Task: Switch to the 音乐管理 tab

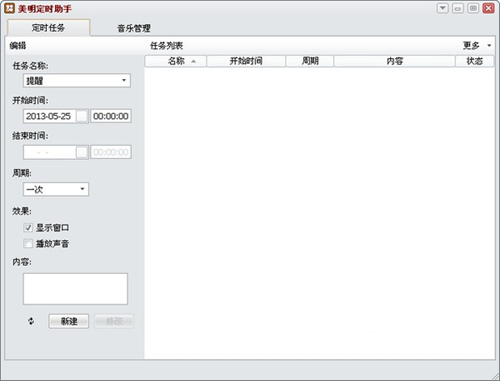Action: 134,28
